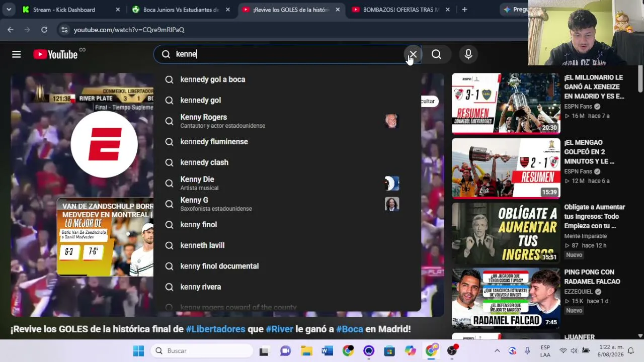This screenshot has width=644, height=362.
Task: Open Microsoft Store from the taskbar
Action: tap(389, 351)
